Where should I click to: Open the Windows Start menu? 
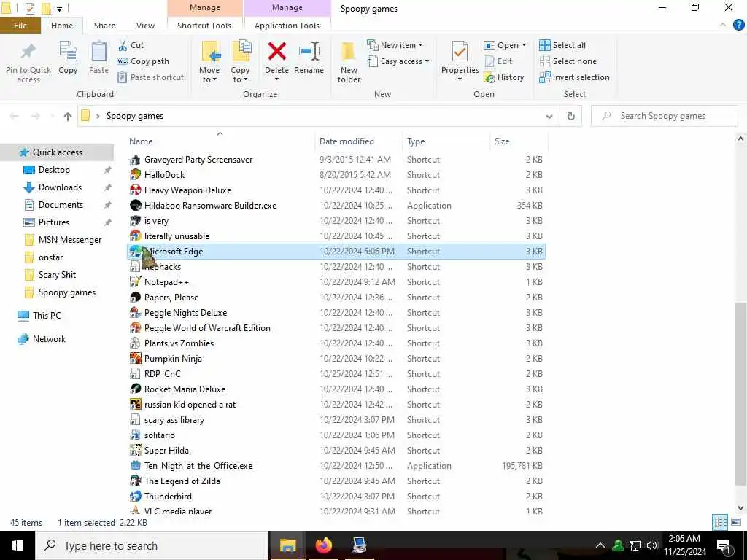tap(18, 545)
